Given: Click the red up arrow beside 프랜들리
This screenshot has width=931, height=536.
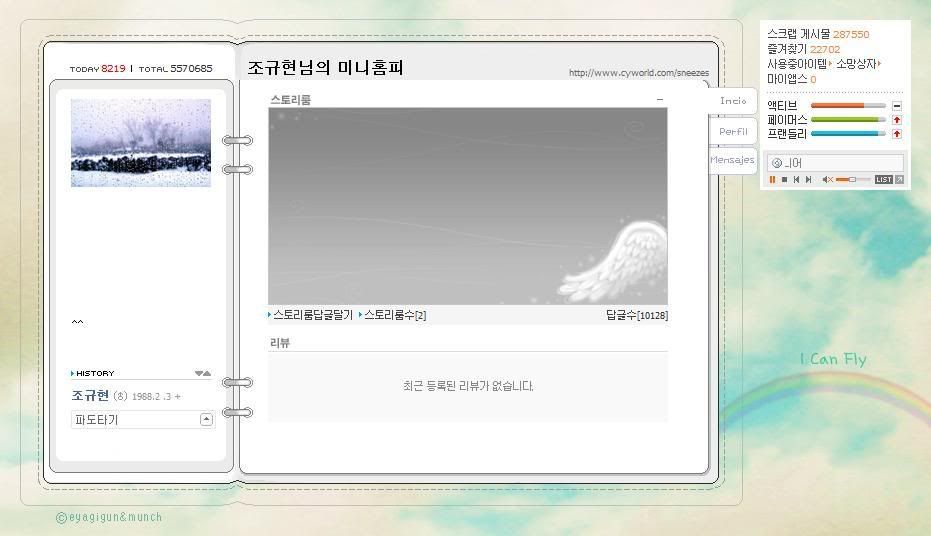Looking at the screenshot, I should click(x=897, y=134).
